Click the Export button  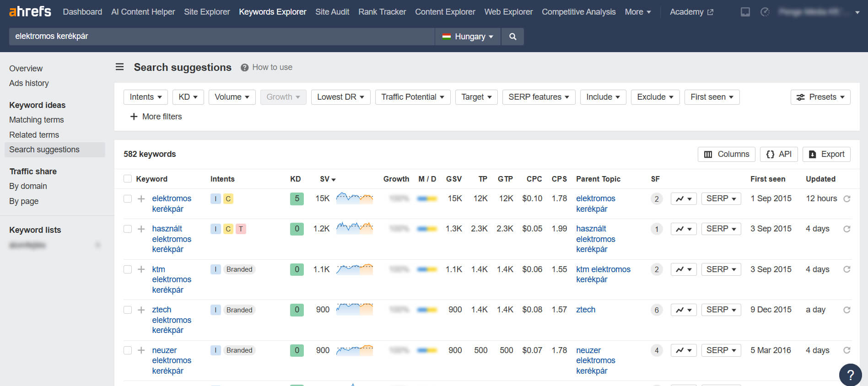(826, 154)
